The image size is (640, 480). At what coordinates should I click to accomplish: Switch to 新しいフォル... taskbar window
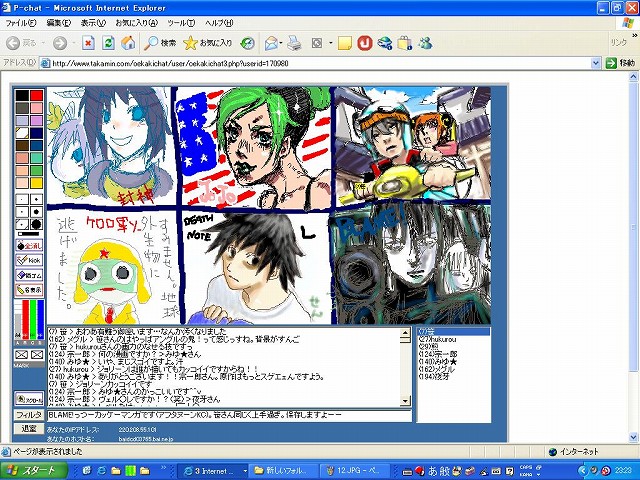click(282, 471)
